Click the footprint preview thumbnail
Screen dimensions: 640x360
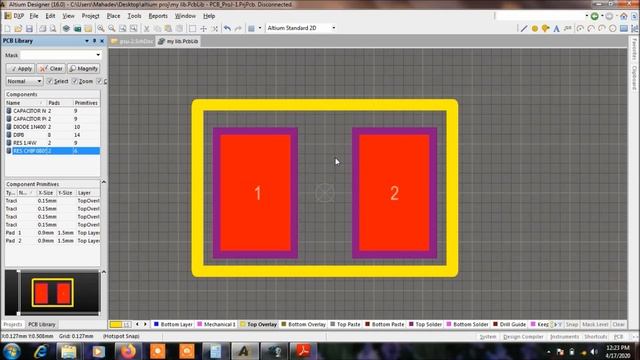click(52, 293)
